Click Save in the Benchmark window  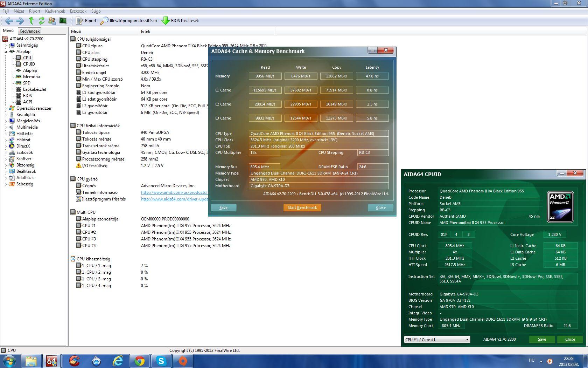pos(223,208)
